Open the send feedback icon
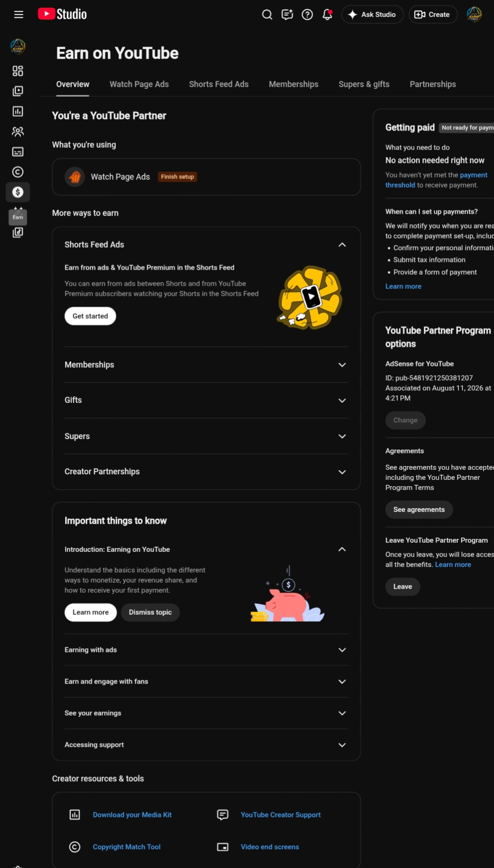Viewport: 494px width, 868px height. [x=287, y=15]
